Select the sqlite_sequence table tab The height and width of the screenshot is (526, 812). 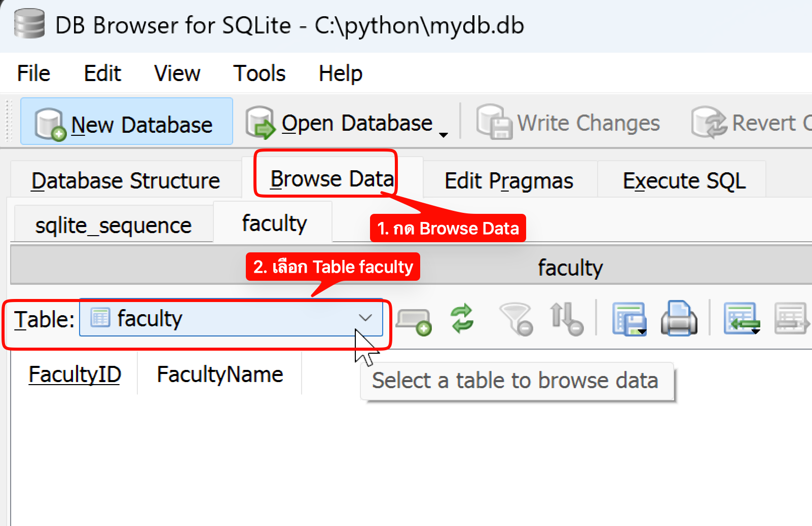114,225
